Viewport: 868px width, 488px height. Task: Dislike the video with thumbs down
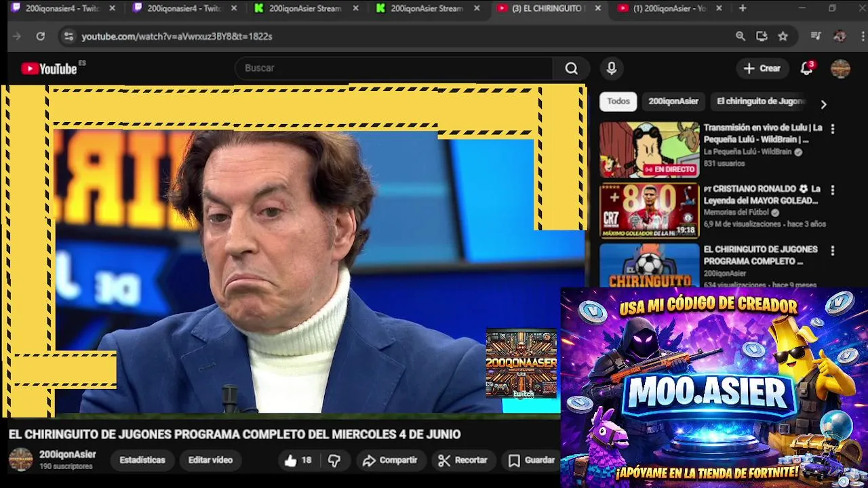pos(334,461)
